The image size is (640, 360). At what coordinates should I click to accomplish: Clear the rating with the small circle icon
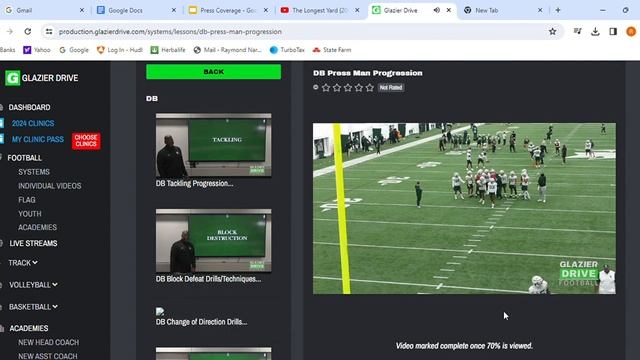(316, 87)
